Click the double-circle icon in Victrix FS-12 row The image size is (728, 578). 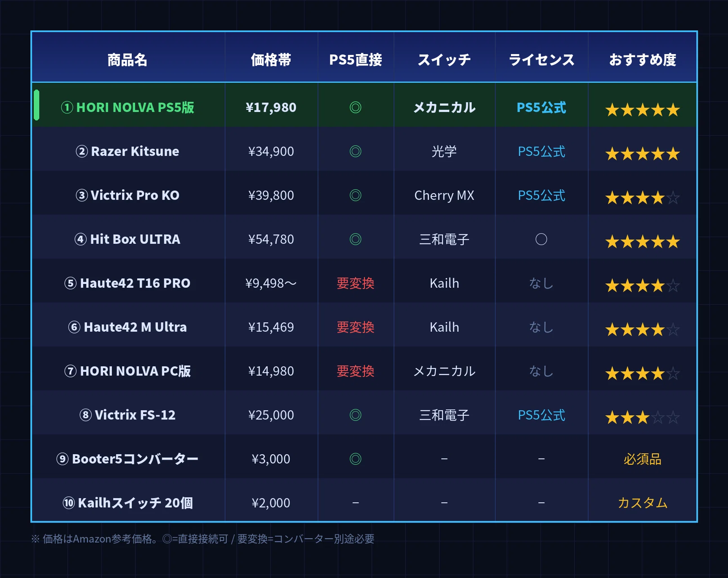[x=356, y=415]
